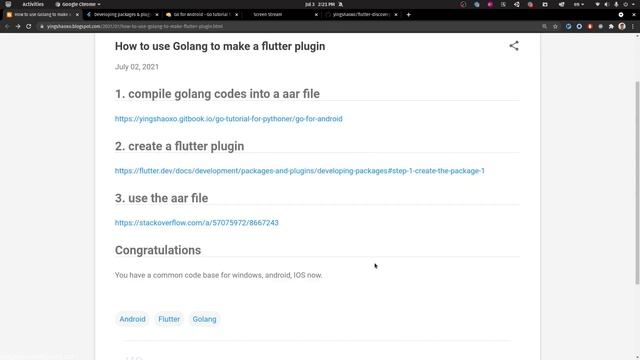
Task: Click the network Wi-Fi indicator icon
Action: (x=598, y=4)
